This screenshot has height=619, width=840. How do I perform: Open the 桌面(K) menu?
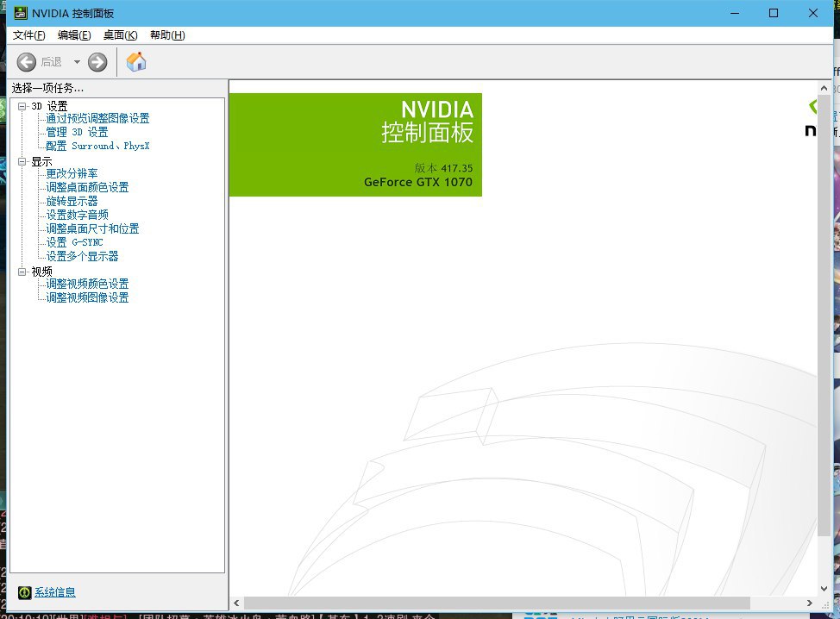coord(120,35)
